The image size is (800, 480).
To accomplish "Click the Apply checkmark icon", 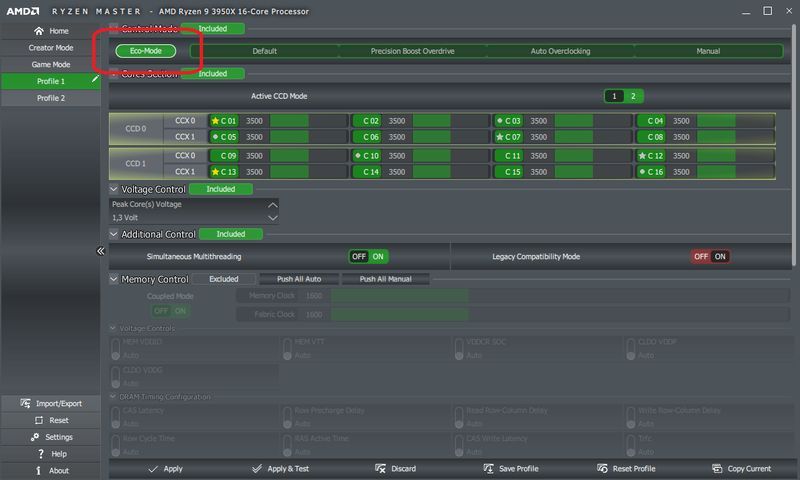I will (x=153, y=469).
